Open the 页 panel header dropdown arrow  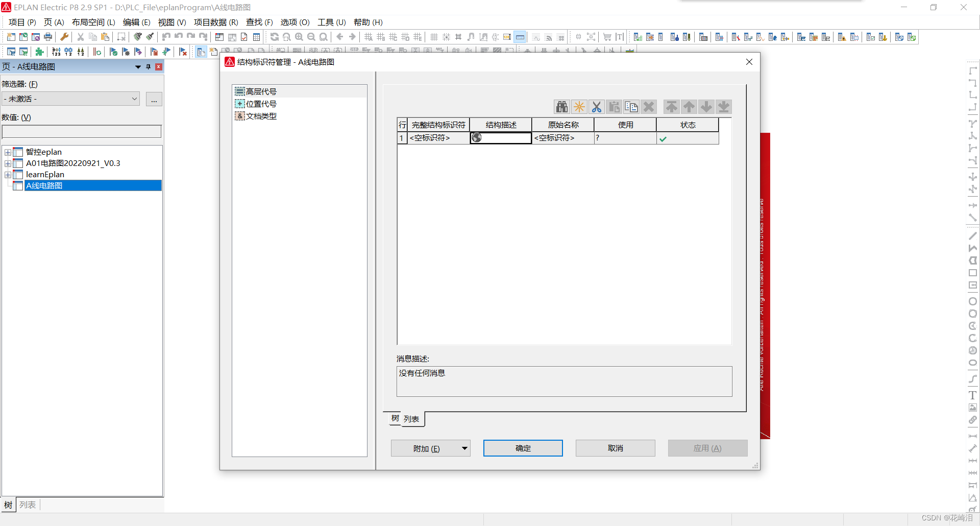138,66
